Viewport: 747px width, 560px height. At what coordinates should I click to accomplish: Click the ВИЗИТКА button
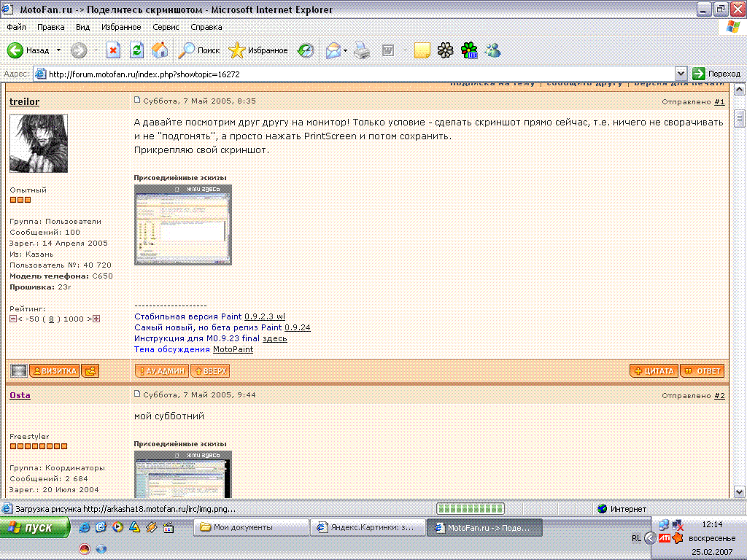[x=54, y=371]
